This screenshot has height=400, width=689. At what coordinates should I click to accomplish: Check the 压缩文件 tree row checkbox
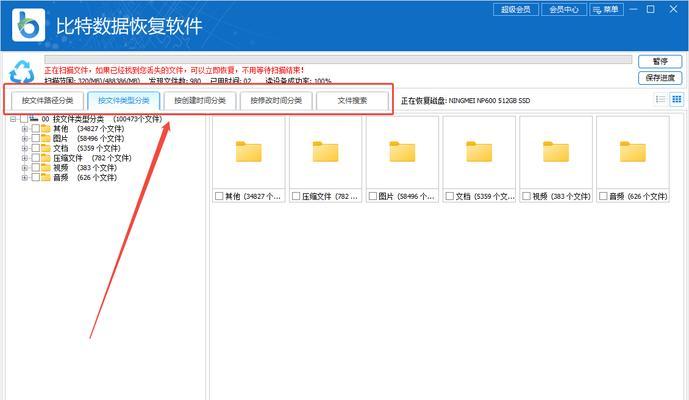(x=36, y=158)
